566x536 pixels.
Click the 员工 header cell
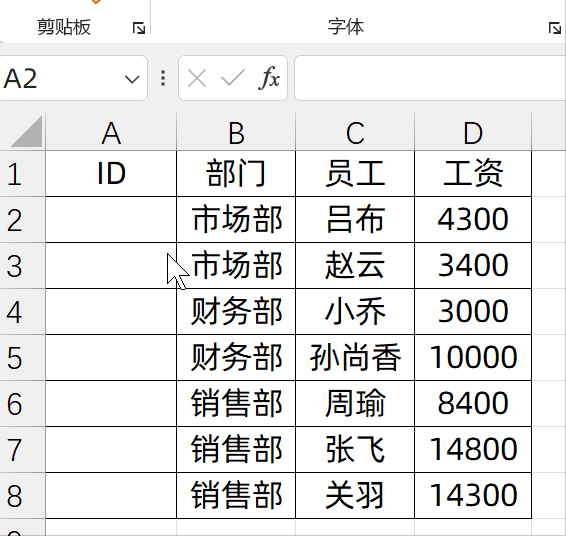click(x=355, y=174)
